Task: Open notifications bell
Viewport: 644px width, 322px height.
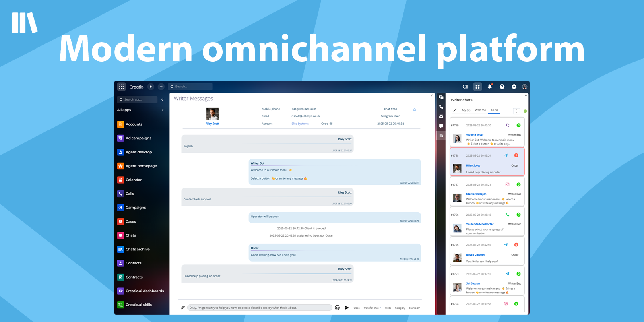Action: [490, 87]
